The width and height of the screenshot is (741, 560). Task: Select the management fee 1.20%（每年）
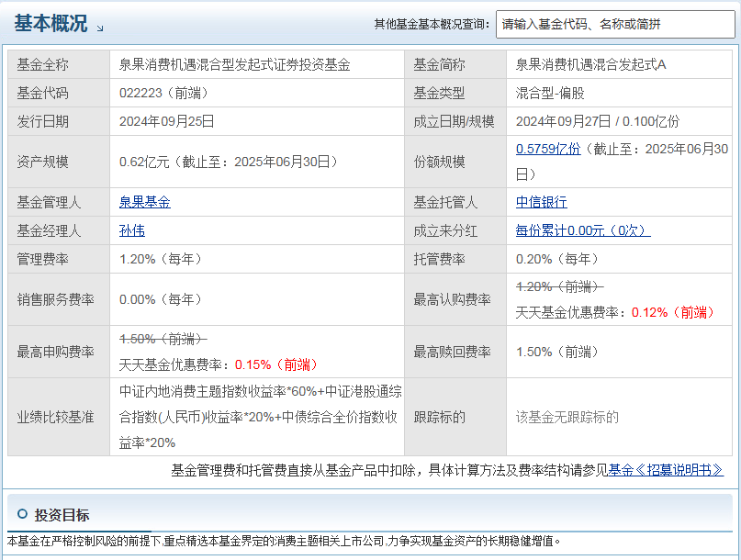162,259
